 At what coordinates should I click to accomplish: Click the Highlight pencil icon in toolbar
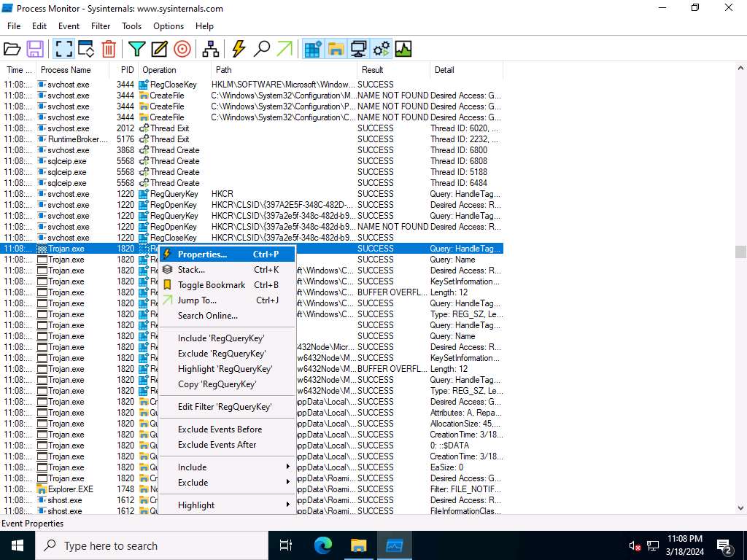159,49
